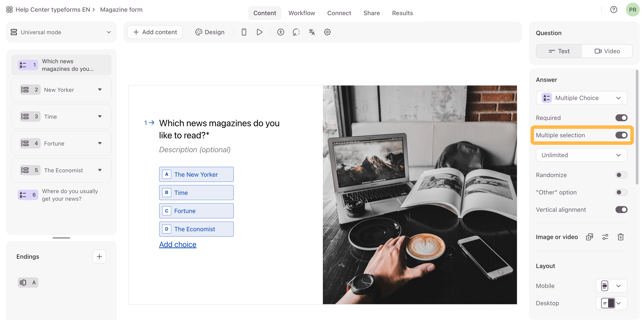Click the Description (optional) field
Screen dimensions: 644x320
pyautogui.click(x=195, y=149)
